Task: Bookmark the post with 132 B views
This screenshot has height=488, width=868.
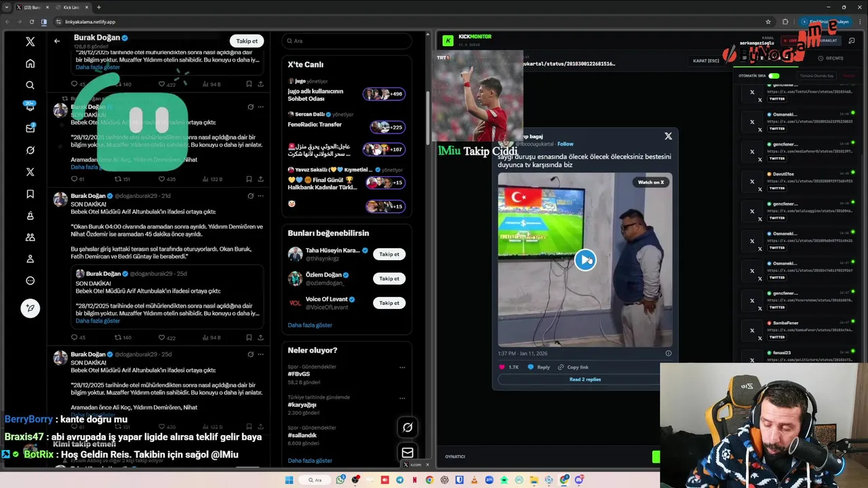Action: pos(249,179)
